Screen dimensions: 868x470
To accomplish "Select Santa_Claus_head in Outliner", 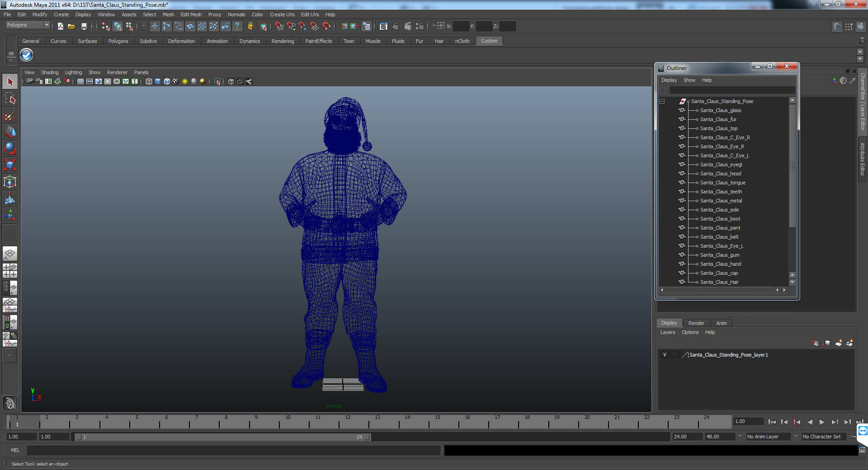I will point(721,174).
